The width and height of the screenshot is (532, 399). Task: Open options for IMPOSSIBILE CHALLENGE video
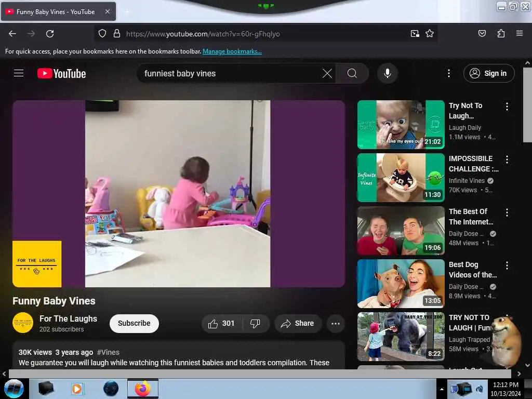[x=507, y=159]
